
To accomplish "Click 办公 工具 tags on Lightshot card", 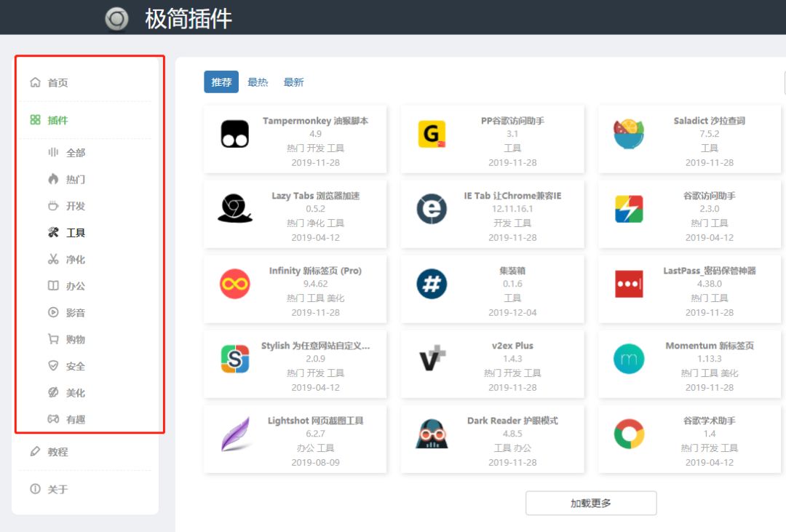I will point(315,448).
